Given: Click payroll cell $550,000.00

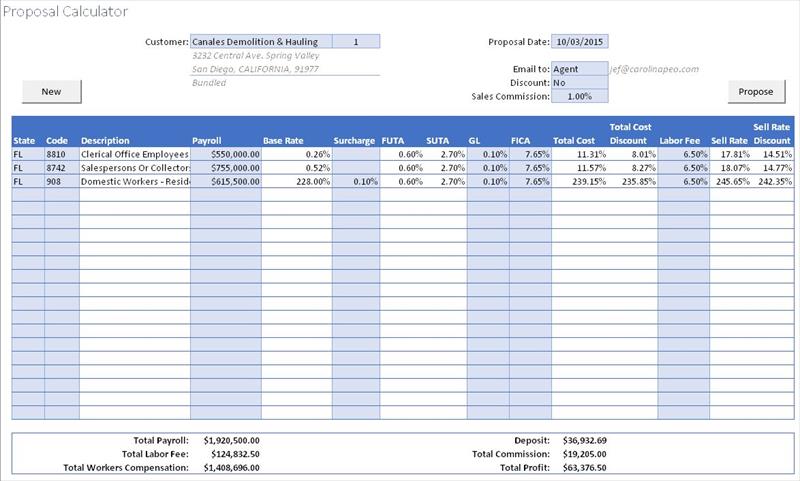Looking at the screenshot, I should (x=226, y=154).
